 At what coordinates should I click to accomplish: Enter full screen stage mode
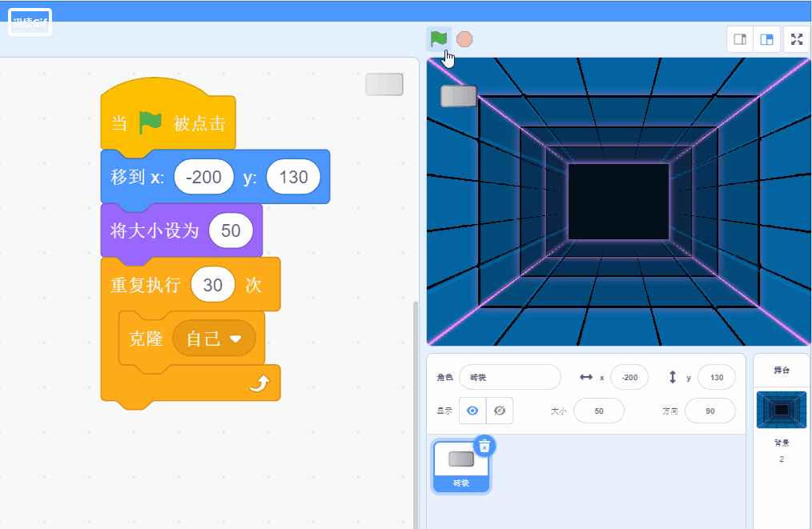tap(797, 39)
